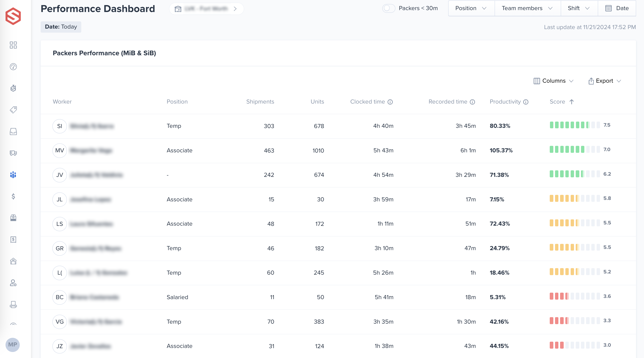Click the Last update timestamp text
Screen dimensions: 644x358
pos(590,27)
